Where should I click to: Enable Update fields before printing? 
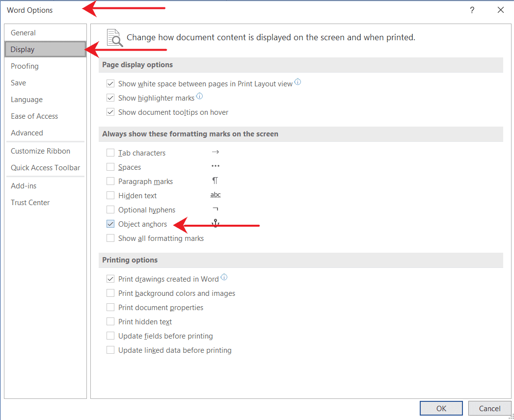click(110, 336)
